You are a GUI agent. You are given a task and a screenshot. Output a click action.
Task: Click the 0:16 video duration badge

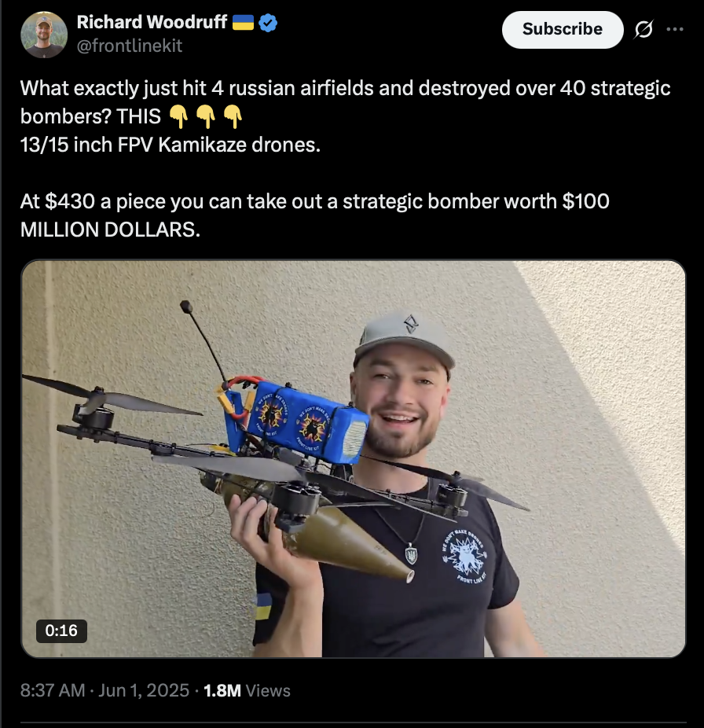point(61,631)
